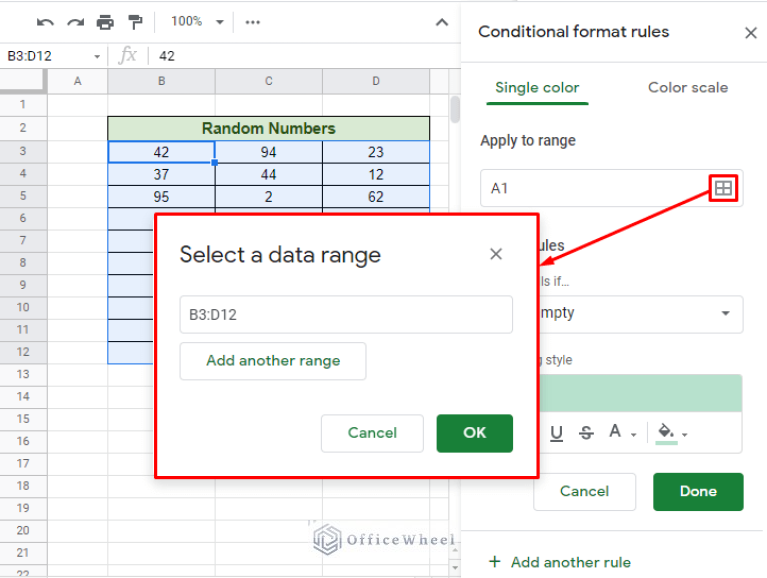
Task: Select cell containing 62
Action: (376, 197)
